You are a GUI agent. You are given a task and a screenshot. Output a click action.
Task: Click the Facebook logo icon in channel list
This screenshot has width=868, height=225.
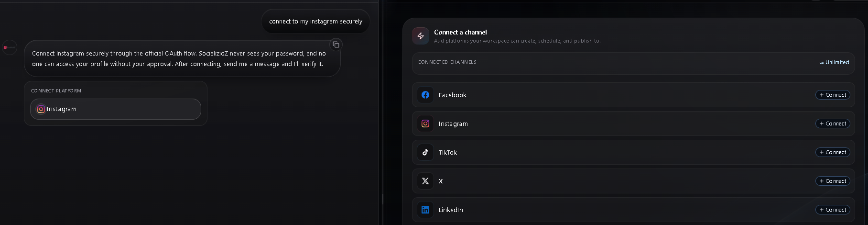click(425, 95)
